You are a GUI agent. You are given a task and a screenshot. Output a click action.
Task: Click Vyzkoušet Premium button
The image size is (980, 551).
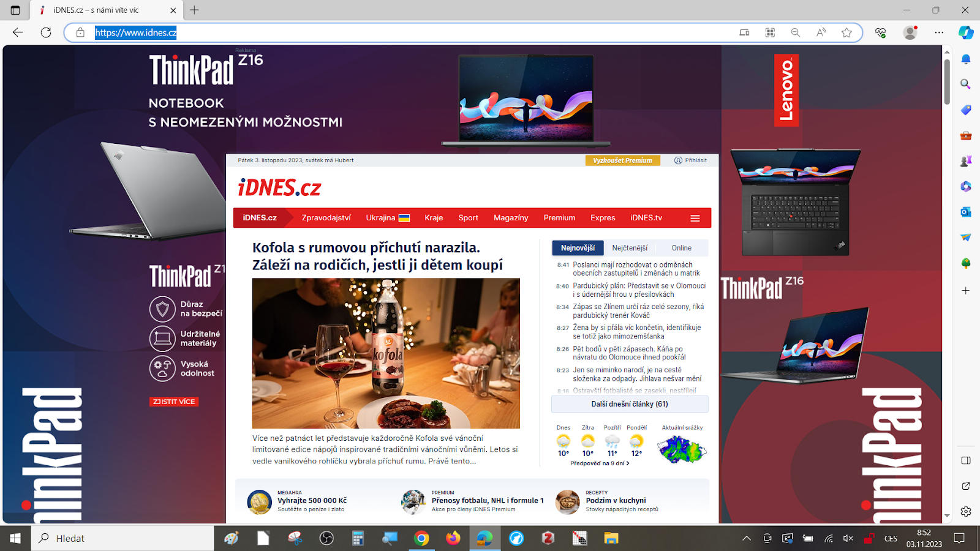coord(622,160)
